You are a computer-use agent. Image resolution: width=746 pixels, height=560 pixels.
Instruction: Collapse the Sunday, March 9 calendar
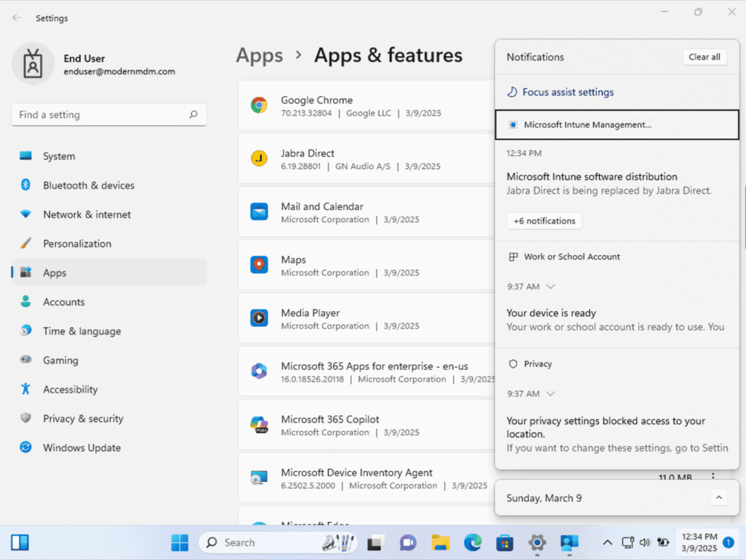point(718,498)
